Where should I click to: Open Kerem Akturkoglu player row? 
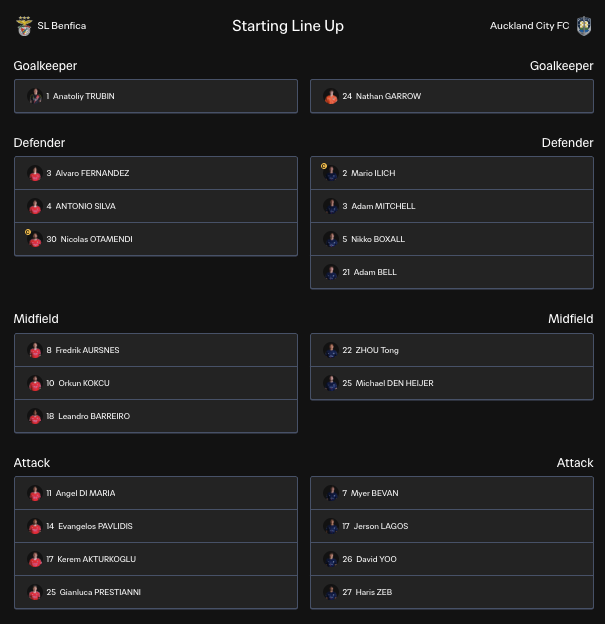(156, 559)
